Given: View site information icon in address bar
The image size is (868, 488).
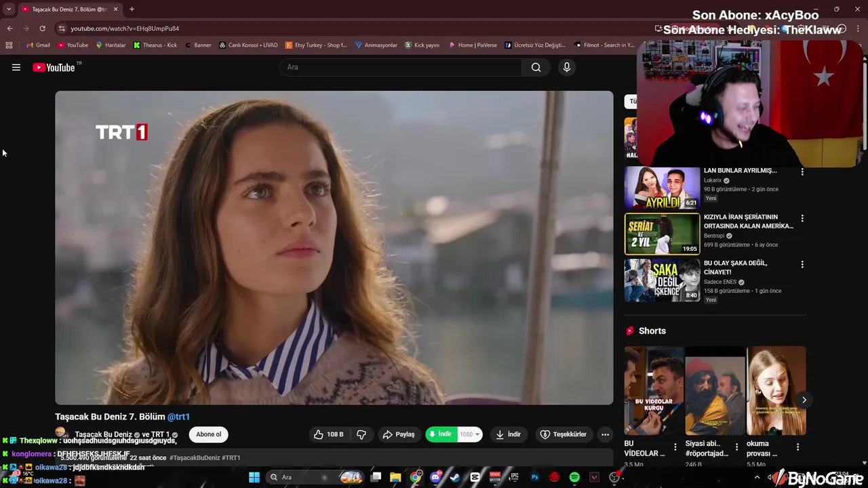Looking at the screenshot, I should click(62, 28).
